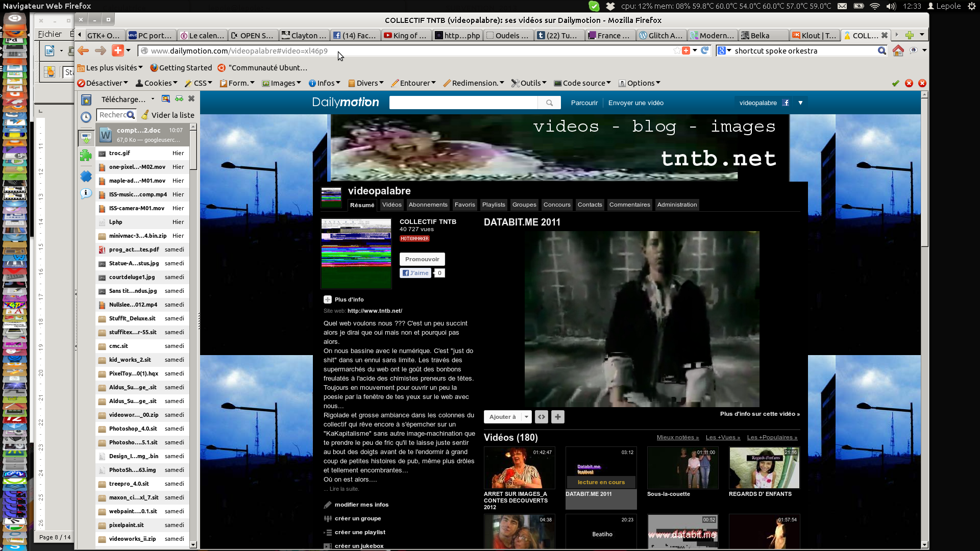Screen dimensions: 980x551
Task: Toggle the system volume icon
Action: click(891, 6)
